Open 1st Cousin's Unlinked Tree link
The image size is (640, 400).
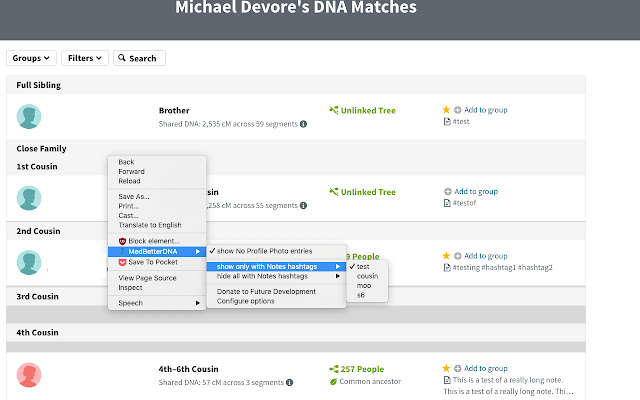368,192
